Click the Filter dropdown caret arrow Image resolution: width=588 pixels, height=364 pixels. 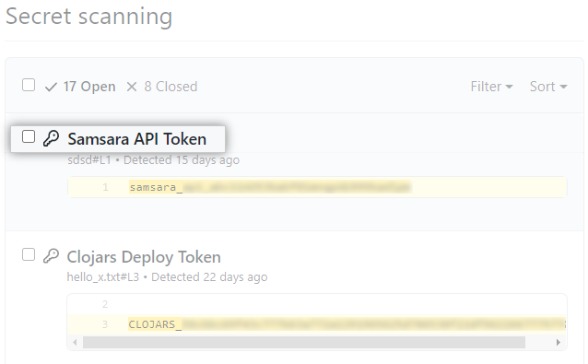pos(509,87)
